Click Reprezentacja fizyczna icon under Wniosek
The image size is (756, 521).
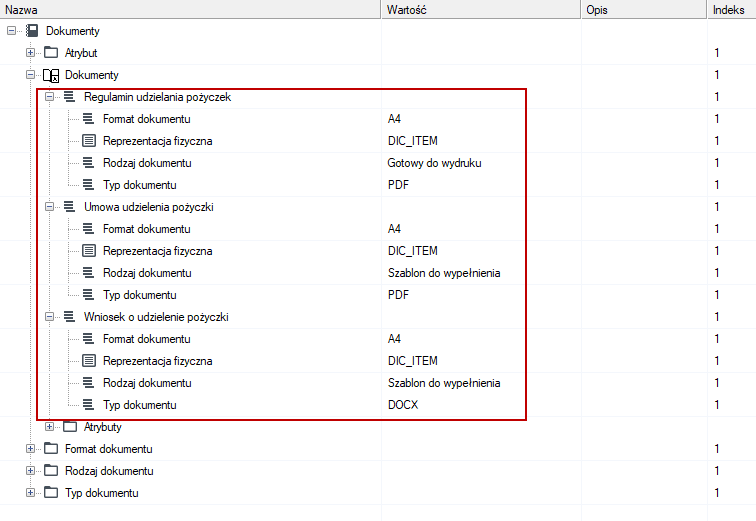click(89, 361)
